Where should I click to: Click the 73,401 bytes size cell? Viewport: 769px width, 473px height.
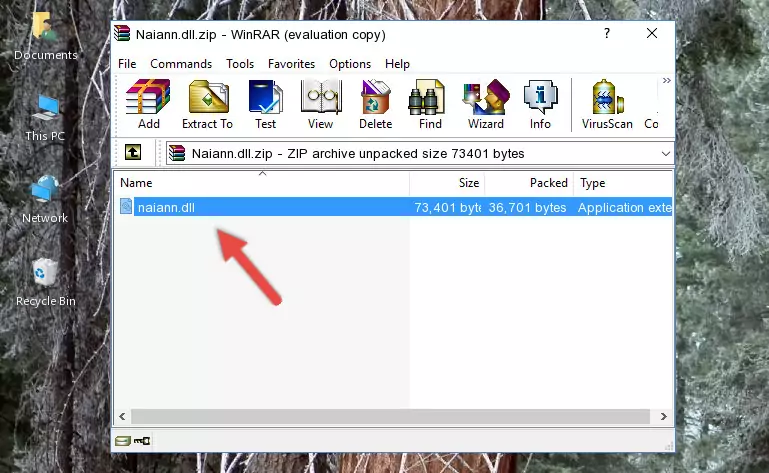tap(447, 208)
